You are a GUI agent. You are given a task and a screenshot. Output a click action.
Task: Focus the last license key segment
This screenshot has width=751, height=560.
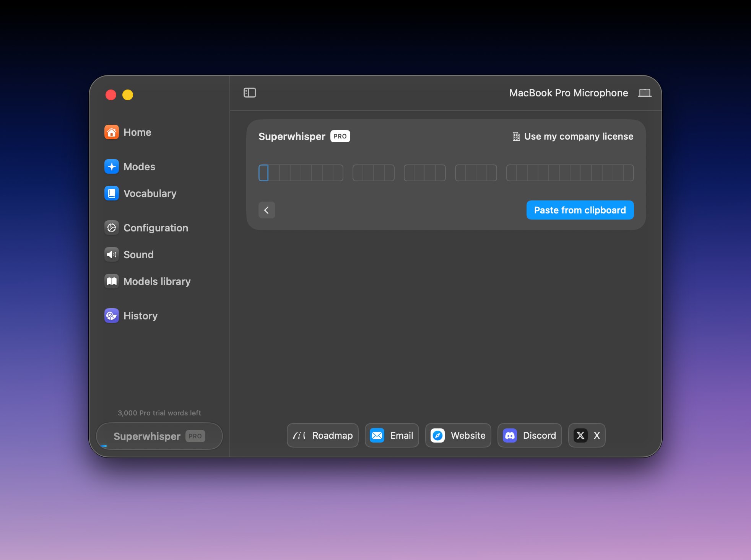tap(570, 173)
